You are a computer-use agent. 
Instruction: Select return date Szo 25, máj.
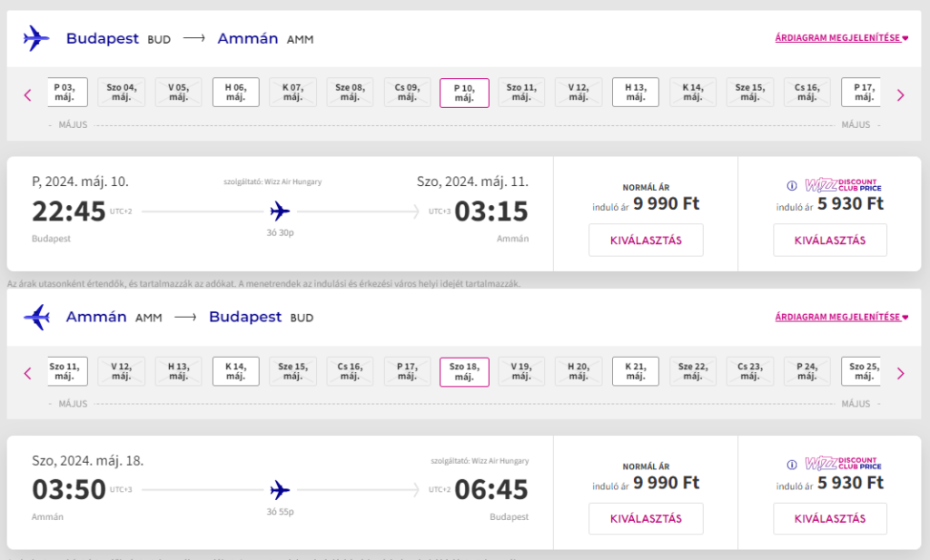point(861,371)
